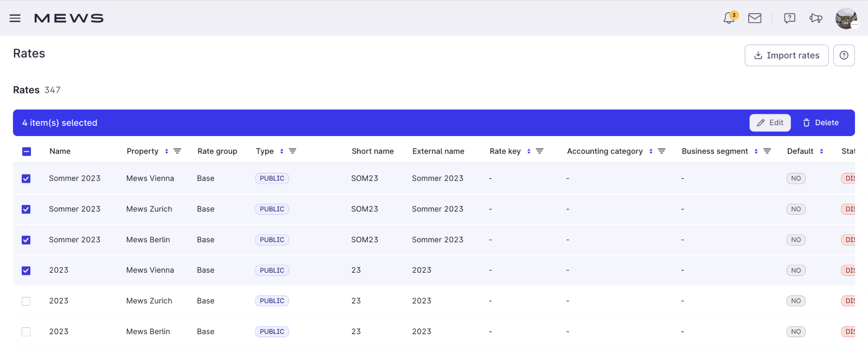Viewport: 868px width, 348px height.
Task: Open the user profile avatar
Action: 846,18
